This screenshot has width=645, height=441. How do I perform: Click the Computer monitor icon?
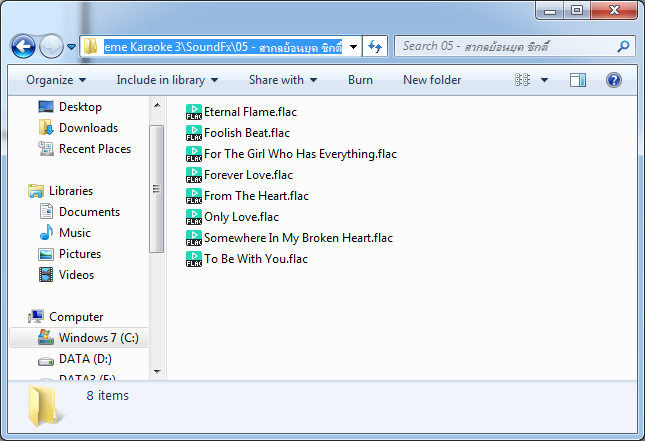[x=36, y=316]
